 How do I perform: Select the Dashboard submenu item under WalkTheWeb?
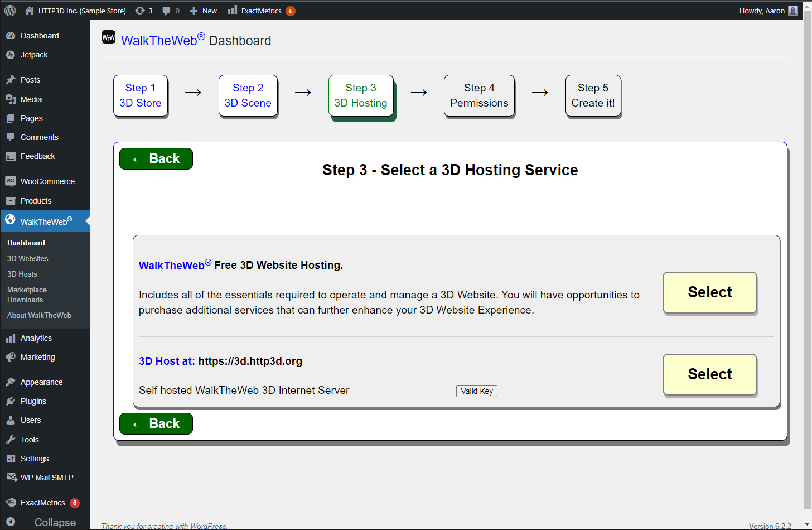click(x=26, y=243)
